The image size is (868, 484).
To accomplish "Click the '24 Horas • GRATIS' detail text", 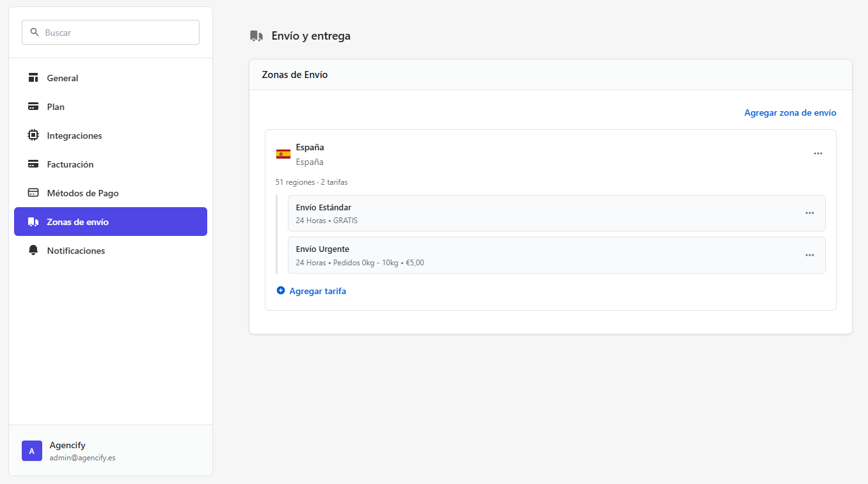I will click(x=327, y=221).
